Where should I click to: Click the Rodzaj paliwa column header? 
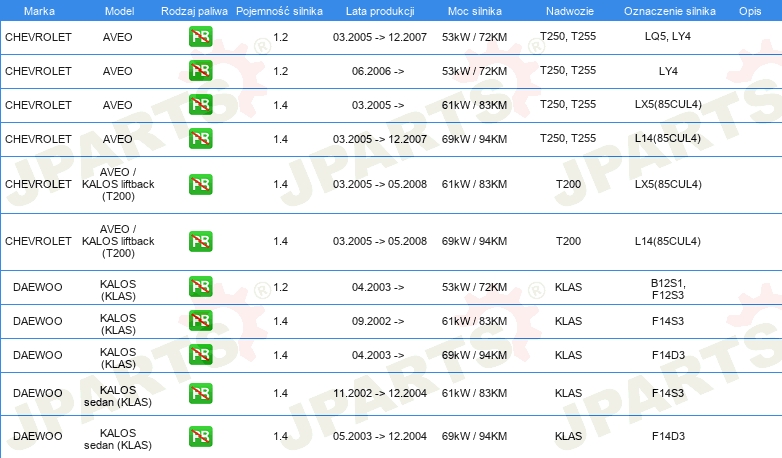coord(194,11)
